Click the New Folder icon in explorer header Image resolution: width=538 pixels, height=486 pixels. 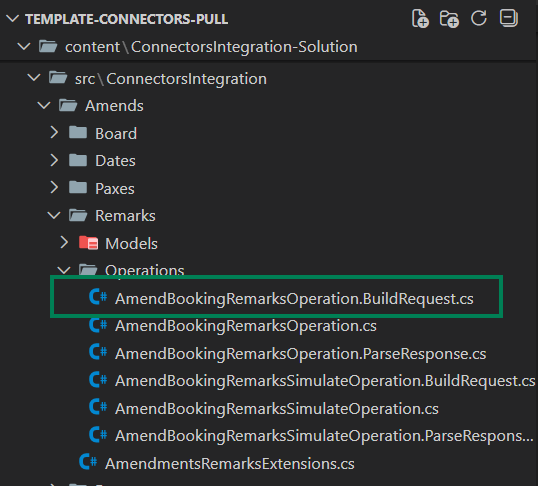pyautogui.click(x=449, y=19)
